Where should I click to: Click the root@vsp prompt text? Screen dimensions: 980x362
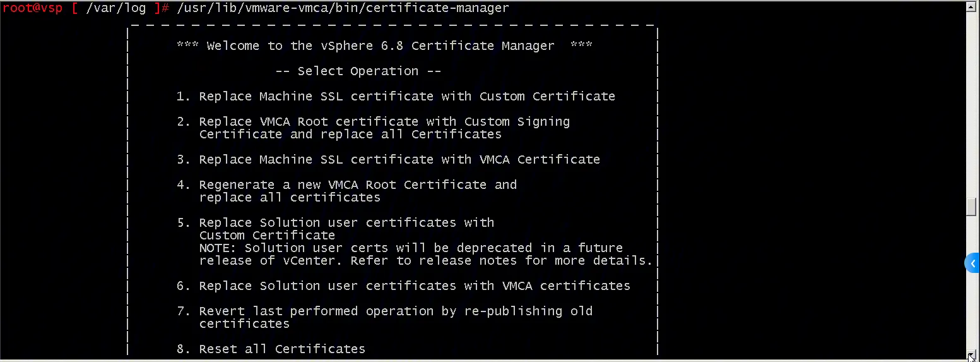[x=32, y=8]
